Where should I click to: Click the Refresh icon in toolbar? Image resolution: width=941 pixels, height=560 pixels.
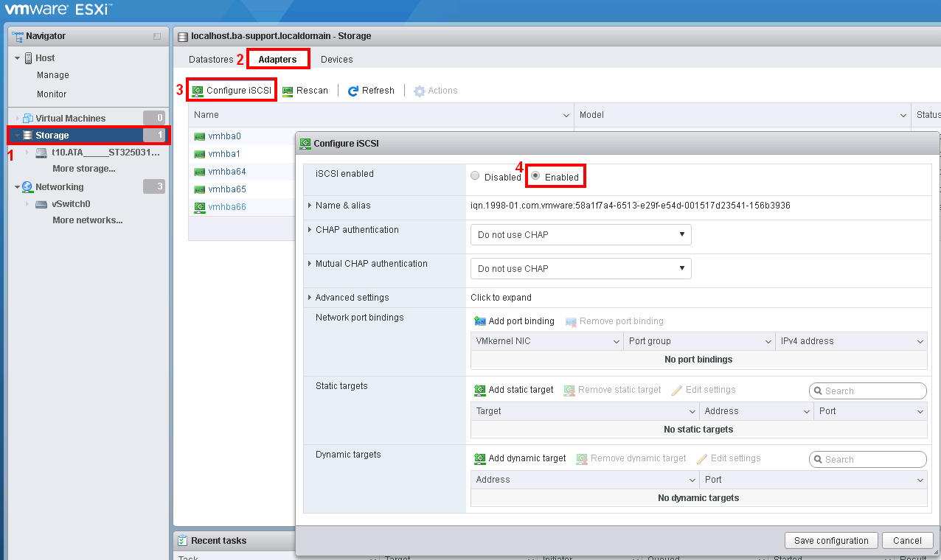353,91
